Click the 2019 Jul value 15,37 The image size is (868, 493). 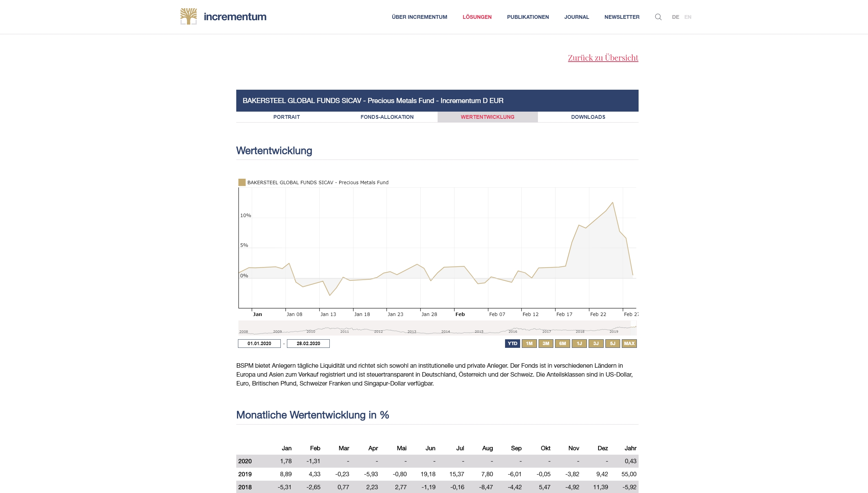pos(457,474)
